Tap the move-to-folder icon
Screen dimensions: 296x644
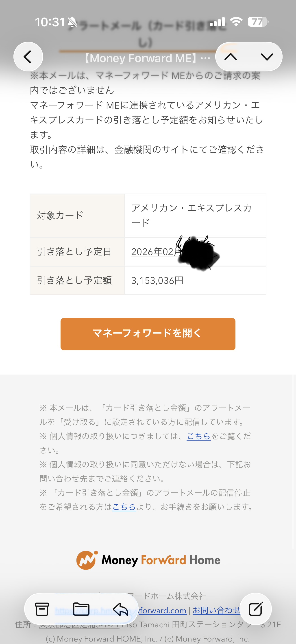[81, 609]
